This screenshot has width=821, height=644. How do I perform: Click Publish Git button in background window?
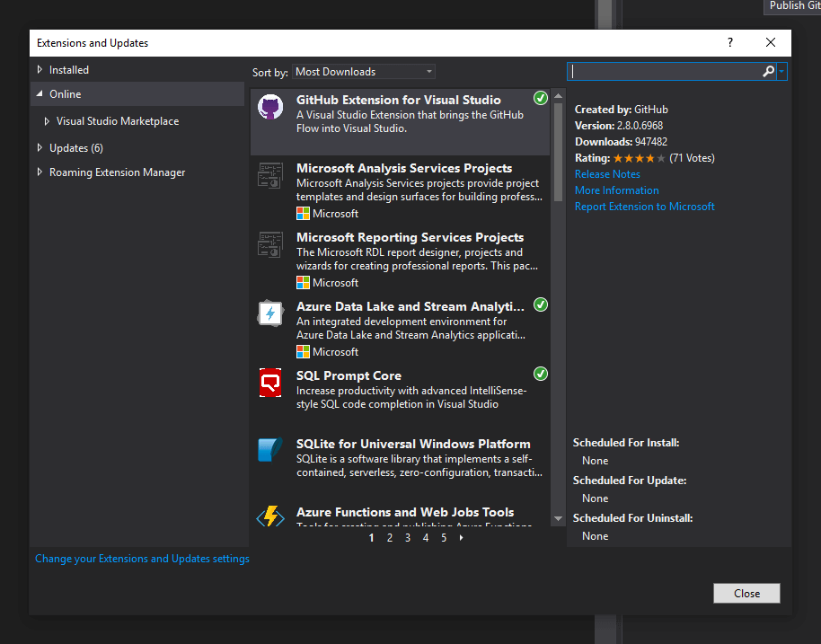coord(793,5)
